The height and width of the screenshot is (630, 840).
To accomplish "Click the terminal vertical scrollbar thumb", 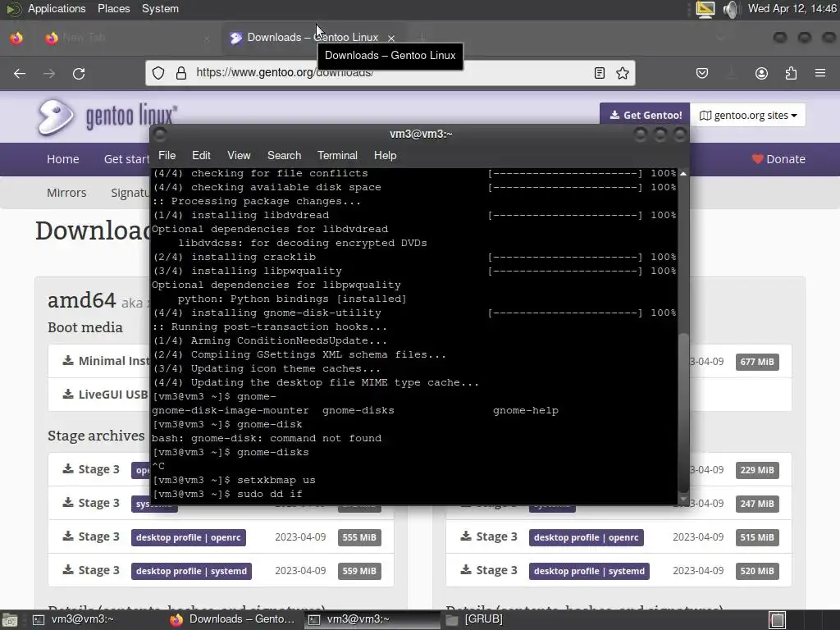I will [x=683, y=413].
